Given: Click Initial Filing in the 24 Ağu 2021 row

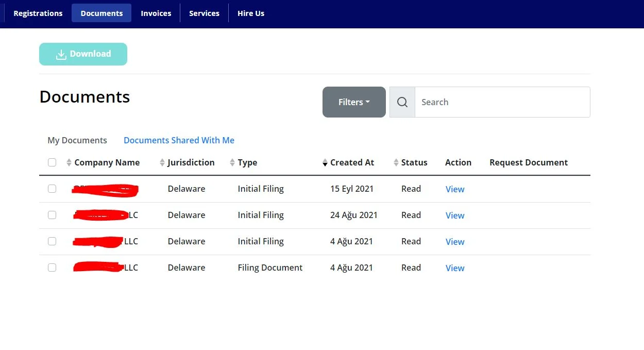Looking at the screenshot, I should [x=261, y=215].
